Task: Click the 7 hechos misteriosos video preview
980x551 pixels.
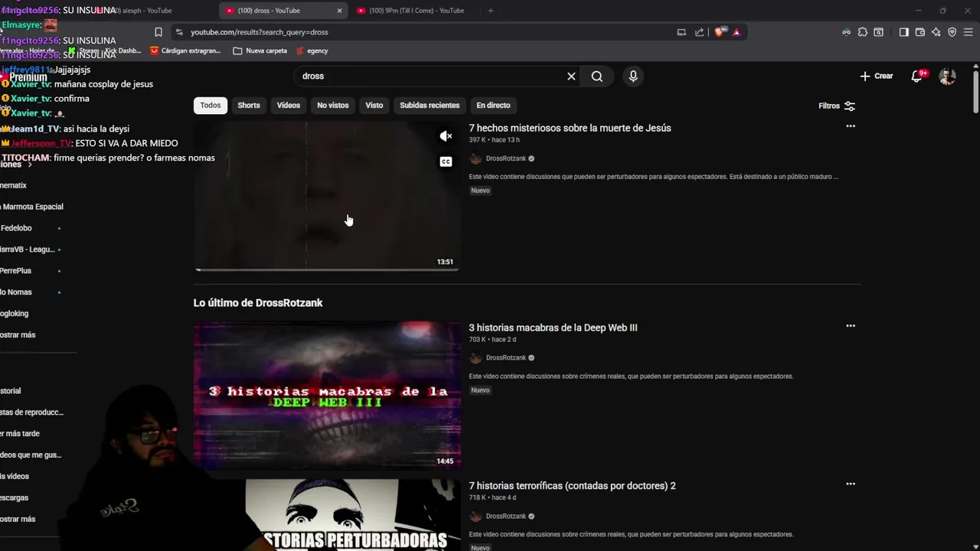Action: point(327,195)
